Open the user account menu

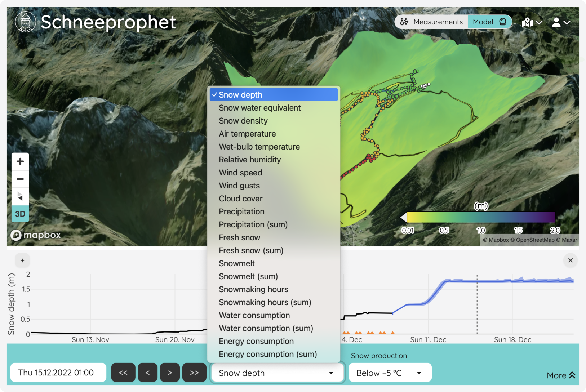click(x=561, y=22)
